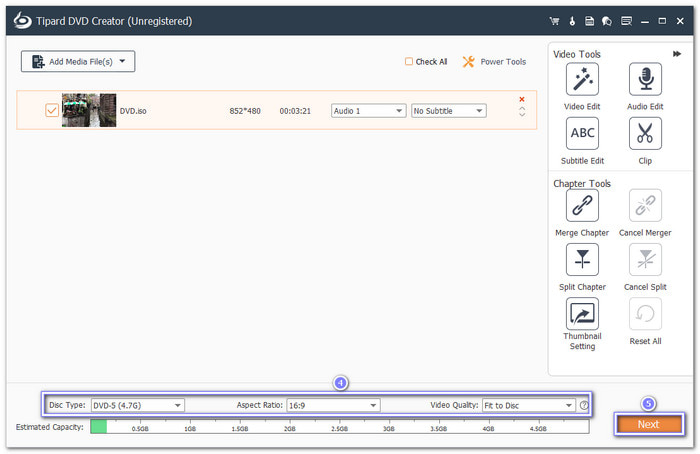Click the Cancel Merger icon
Screen dimensions: 700x454
645,205
